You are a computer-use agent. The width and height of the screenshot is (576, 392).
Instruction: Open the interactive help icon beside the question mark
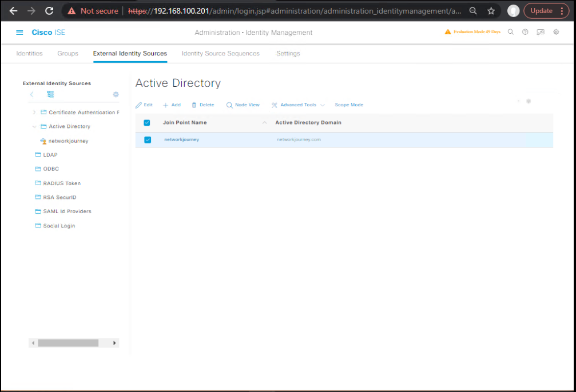(541, 32)
